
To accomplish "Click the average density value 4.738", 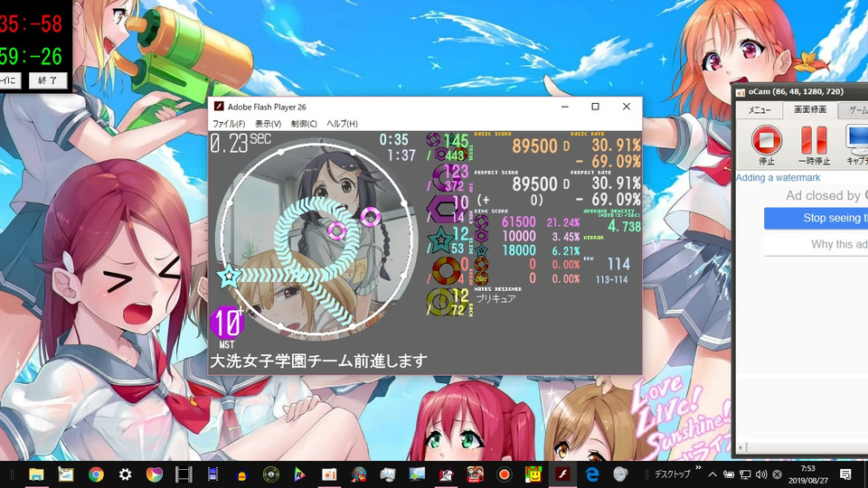I will 624,226.
